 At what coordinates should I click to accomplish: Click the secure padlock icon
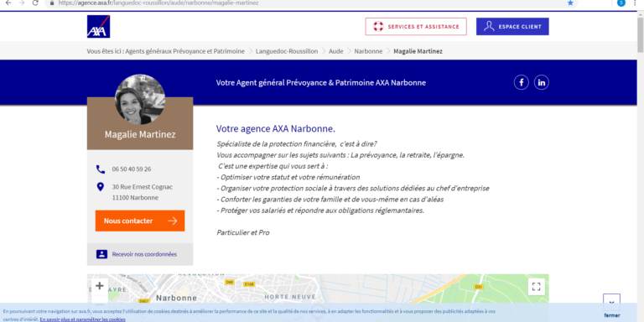coord(52,3)
